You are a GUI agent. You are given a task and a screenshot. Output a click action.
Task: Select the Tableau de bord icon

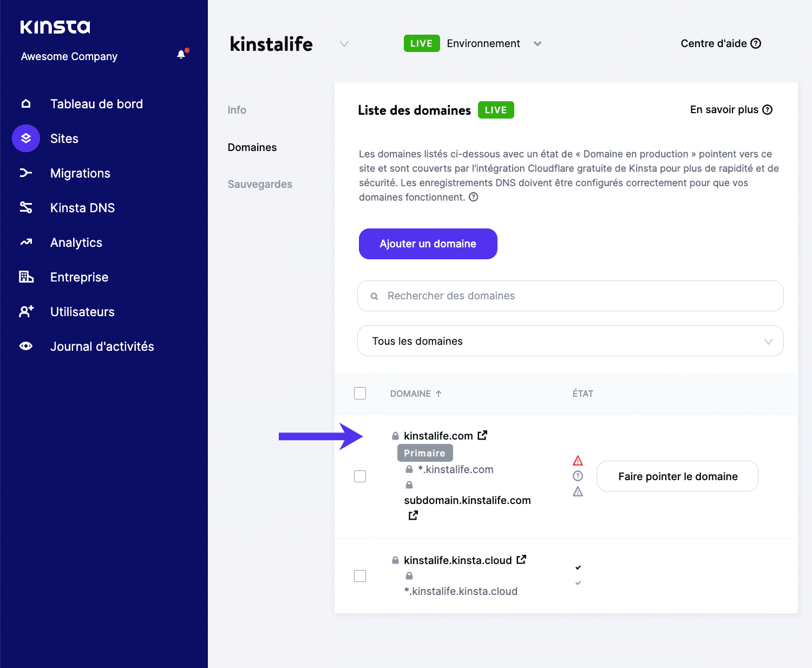[x=25, y=103]
